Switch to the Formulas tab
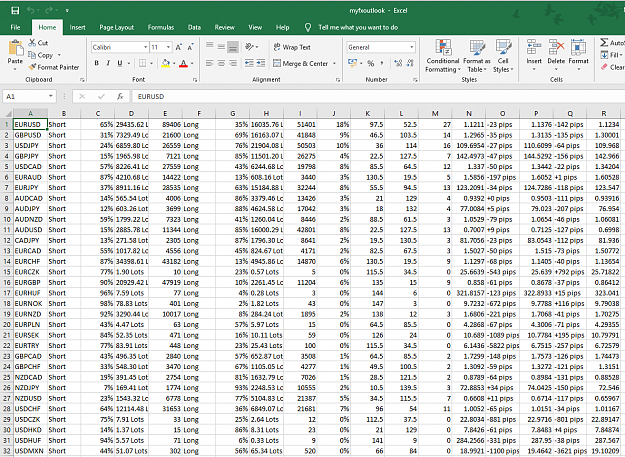Image resolution: width=625 pixels, height=457 pixels. [161, 27]
